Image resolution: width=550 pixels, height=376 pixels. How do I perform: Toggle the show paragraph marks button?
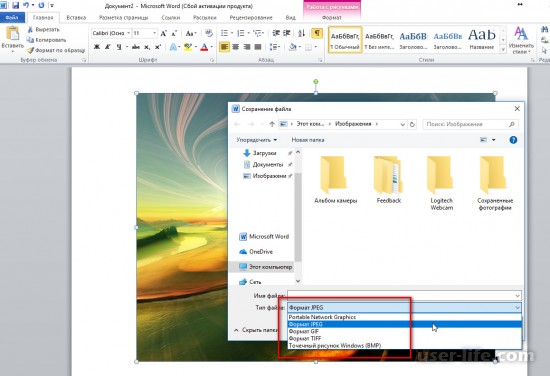pyautogui.click(x=317, y=33)
